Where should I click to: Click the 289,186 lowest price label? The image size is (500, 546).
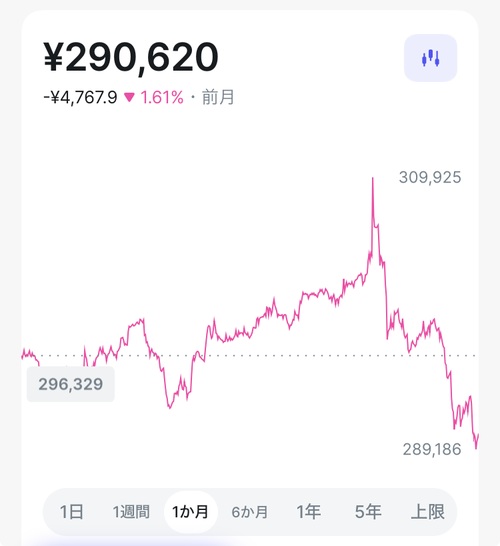coord(432,449)
